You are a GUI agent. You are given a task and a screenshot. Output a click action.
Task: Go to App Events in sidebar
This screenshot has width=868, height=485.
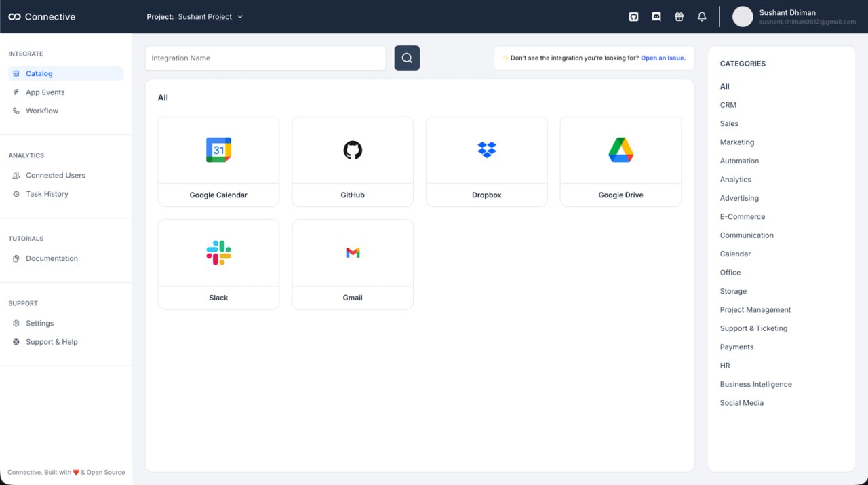(x=45, y=92)
